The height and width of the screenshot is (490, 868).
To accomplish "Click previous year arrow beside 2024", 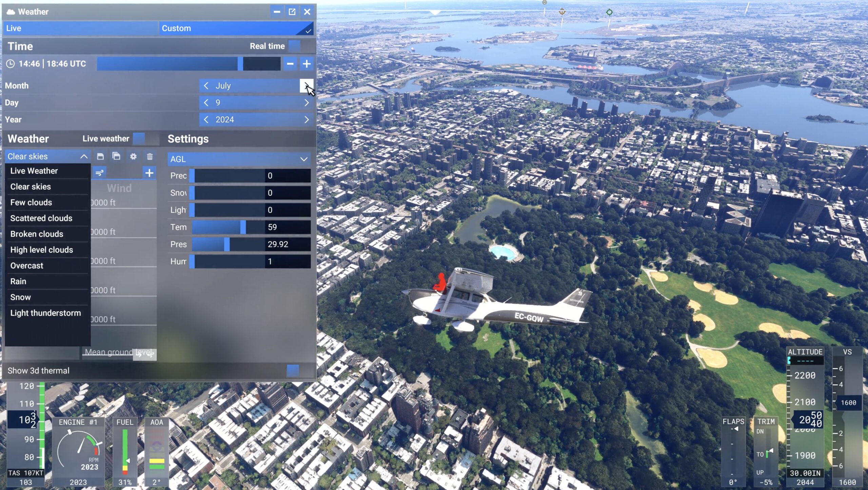I will click(x=206, y=120).
